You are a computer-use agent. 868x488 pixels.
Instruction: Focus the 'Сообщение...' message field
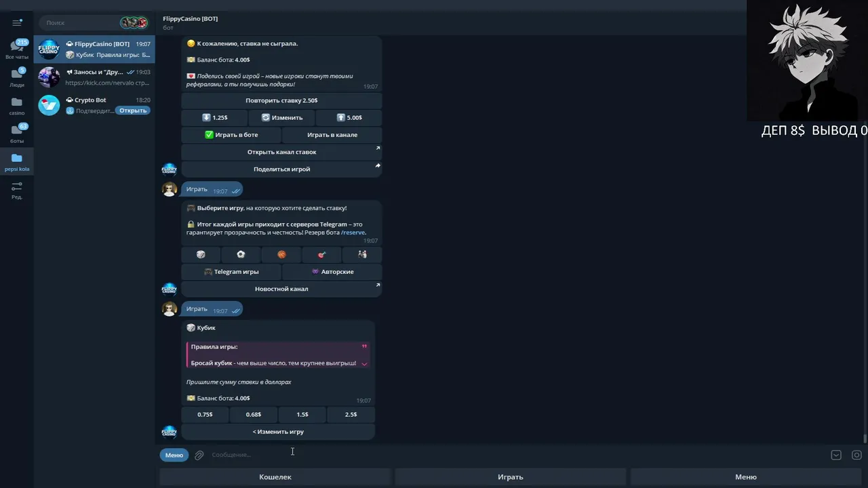click(x=515, y=455)
